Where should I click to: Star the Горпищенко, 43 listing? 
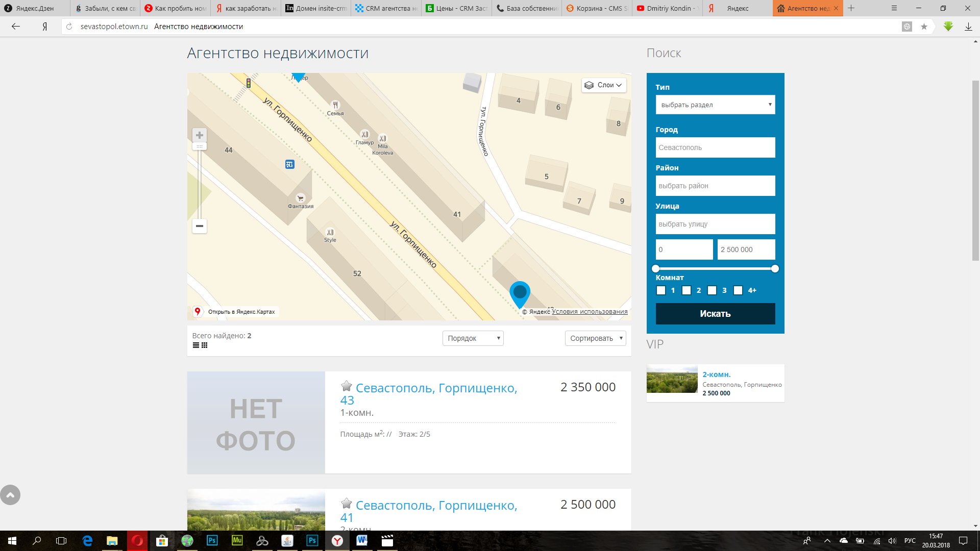(x=347, y=386)
